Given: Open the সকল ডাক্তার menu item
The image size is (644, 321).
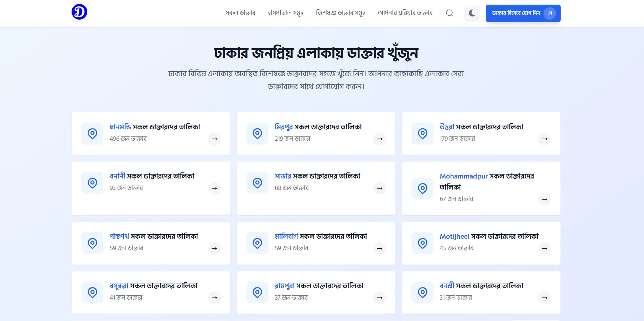Looking at the screenshot, I should 240,13.
